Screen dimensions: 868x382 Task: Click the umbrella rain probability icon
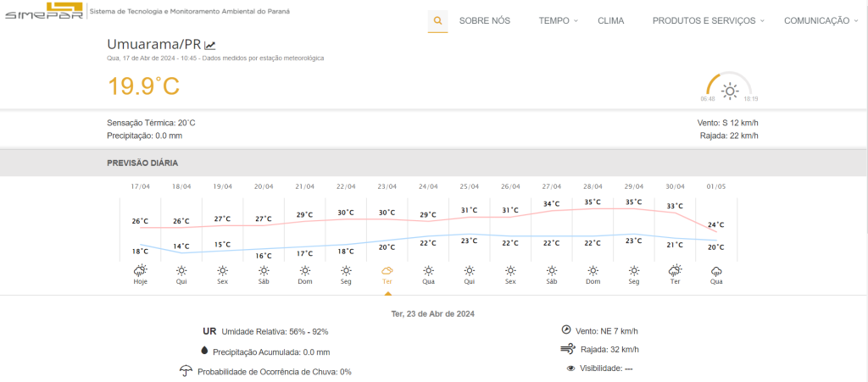[186, 371]
